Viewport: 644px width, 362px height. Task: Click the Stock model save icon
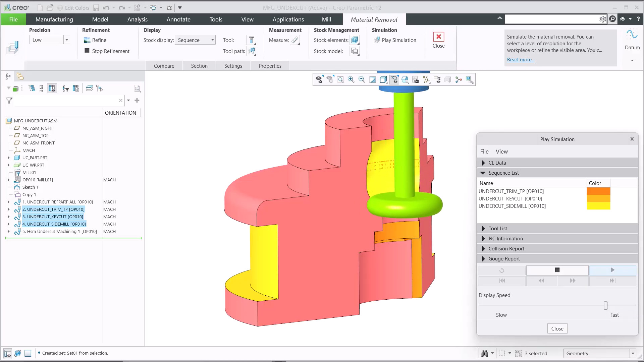pos(355,51)
